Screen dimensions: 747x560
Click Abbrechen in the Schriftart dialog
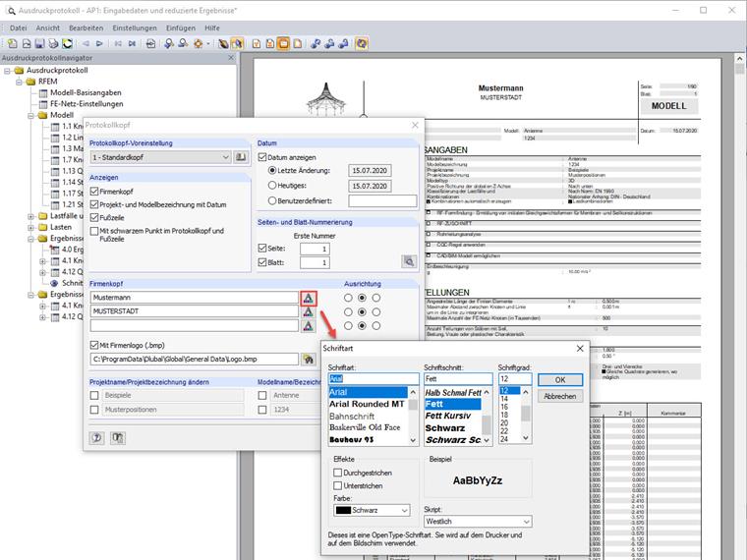560,396
